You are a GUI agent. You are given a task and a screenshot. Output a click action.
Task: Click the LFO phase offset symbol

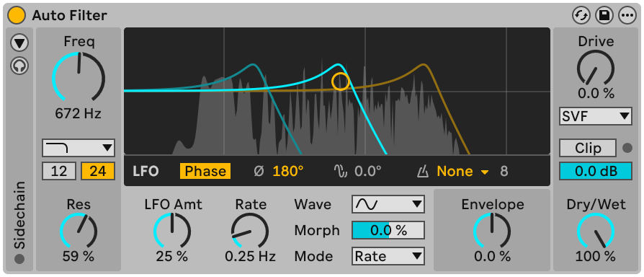click(x=259, y=172)
